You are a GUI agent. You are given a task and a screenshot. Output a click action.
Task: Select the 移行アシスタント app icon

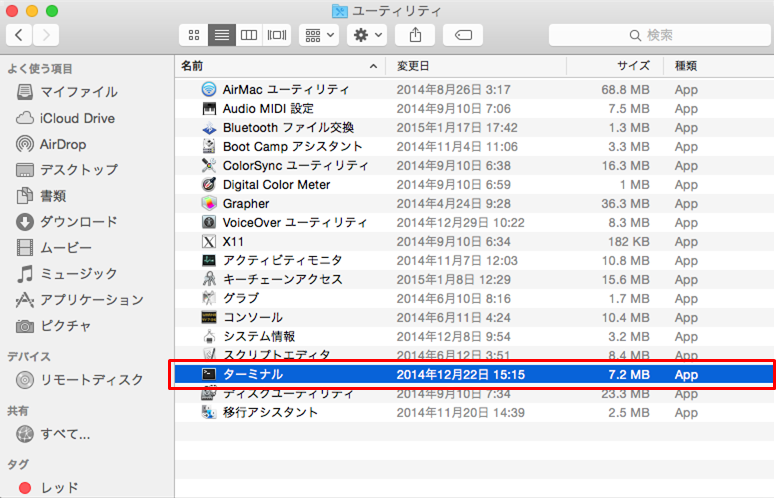209,412
